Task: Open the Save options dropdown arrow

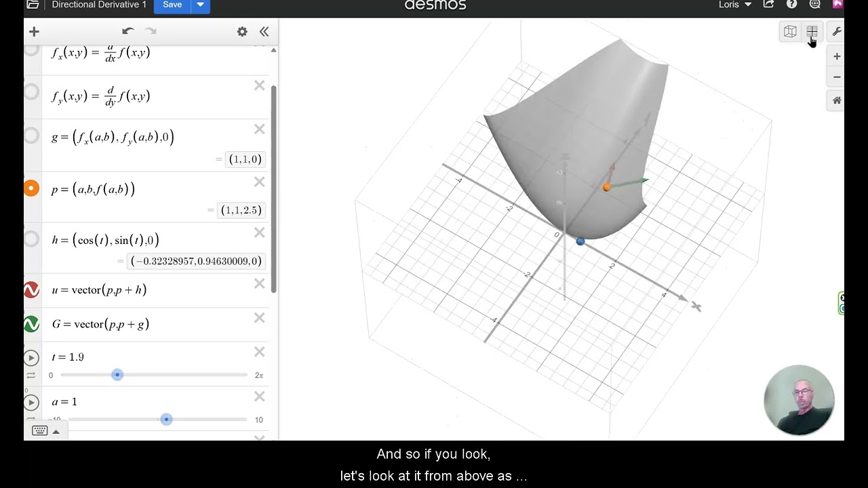Action: point(201,5)
